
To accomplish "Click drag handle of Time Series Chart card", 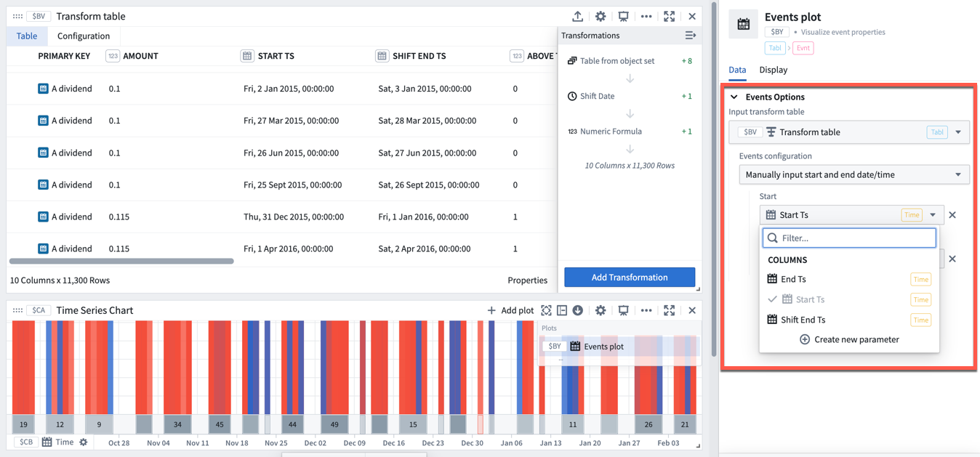I will pyautogui.click(x=17, y=310).
